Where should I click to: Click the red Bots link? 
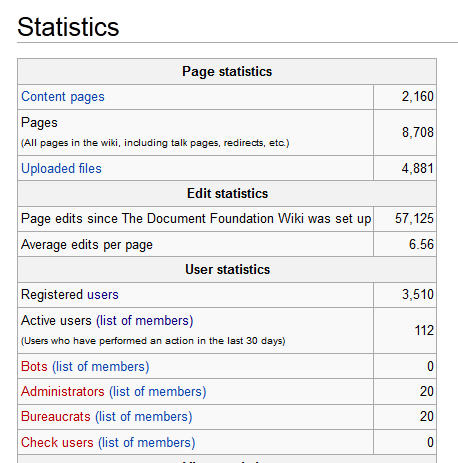pos(34,366)
